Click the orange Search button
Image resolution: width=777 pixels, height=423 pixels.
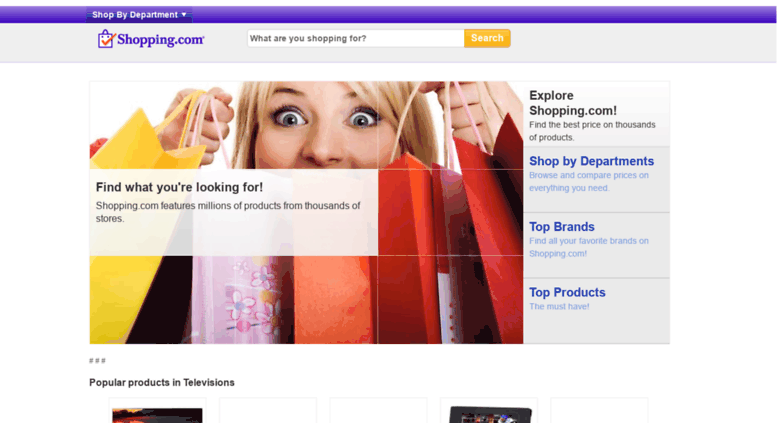click(487, 38)
